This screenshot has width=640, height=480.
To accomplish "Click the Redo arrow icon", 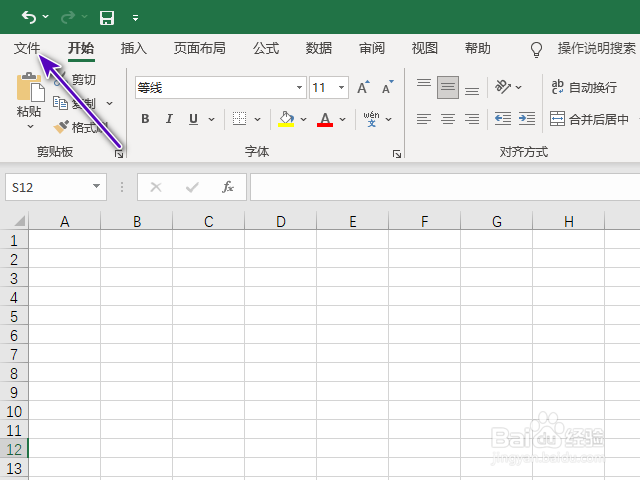I will coord(68,17).
